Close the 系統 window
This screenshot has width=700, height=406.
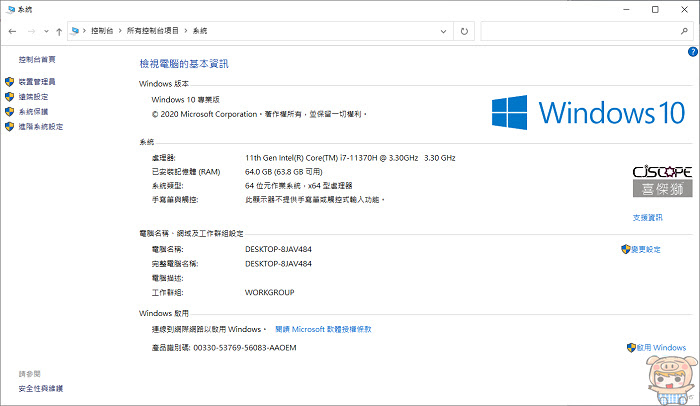tap(684, 9)
